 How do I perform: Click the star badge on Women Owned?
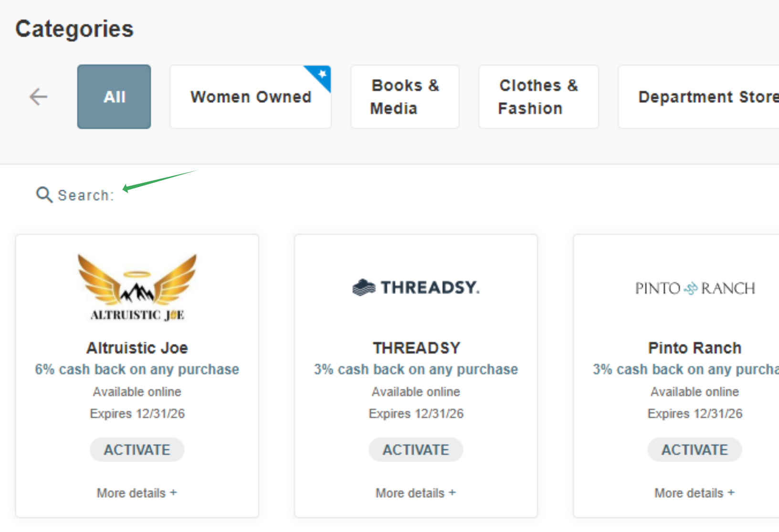coord(322,74)
